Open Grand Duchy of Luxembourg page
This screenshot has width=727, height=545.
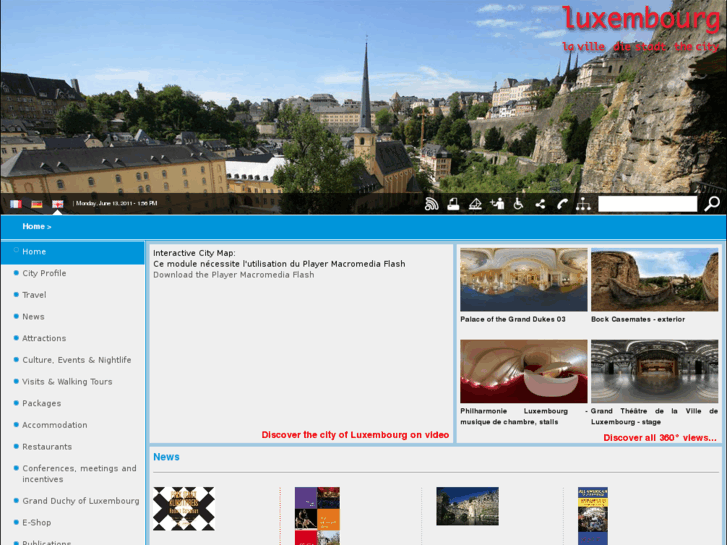point(81,501)
